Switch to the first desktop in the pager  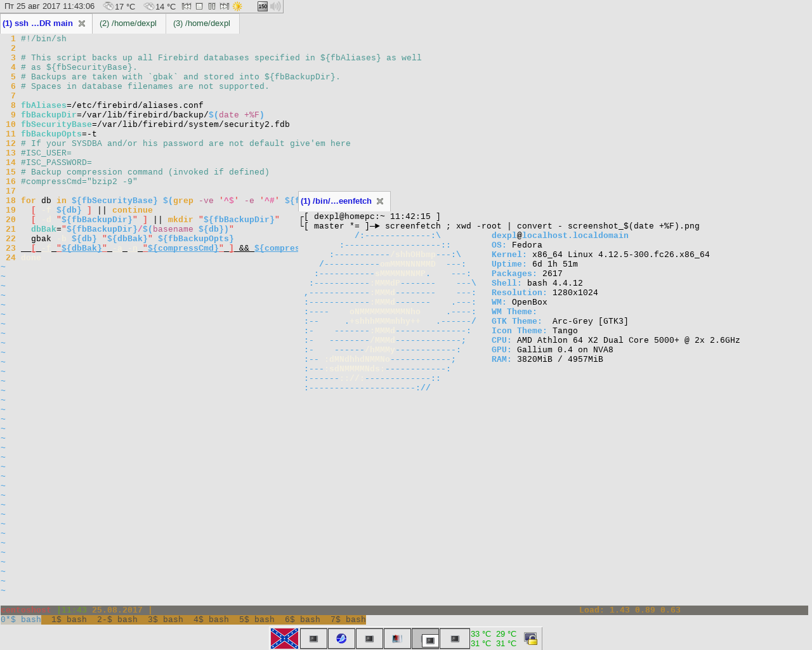click(x=313, y=639)
